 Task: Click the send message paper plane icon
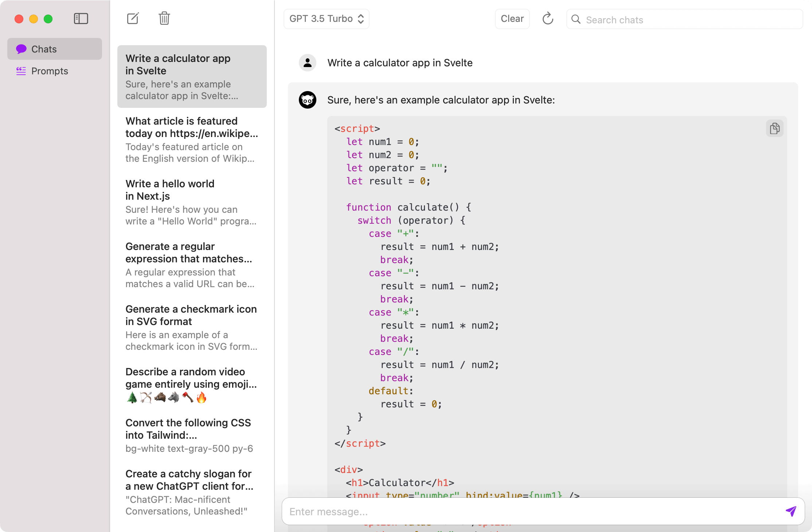(790, 511)
